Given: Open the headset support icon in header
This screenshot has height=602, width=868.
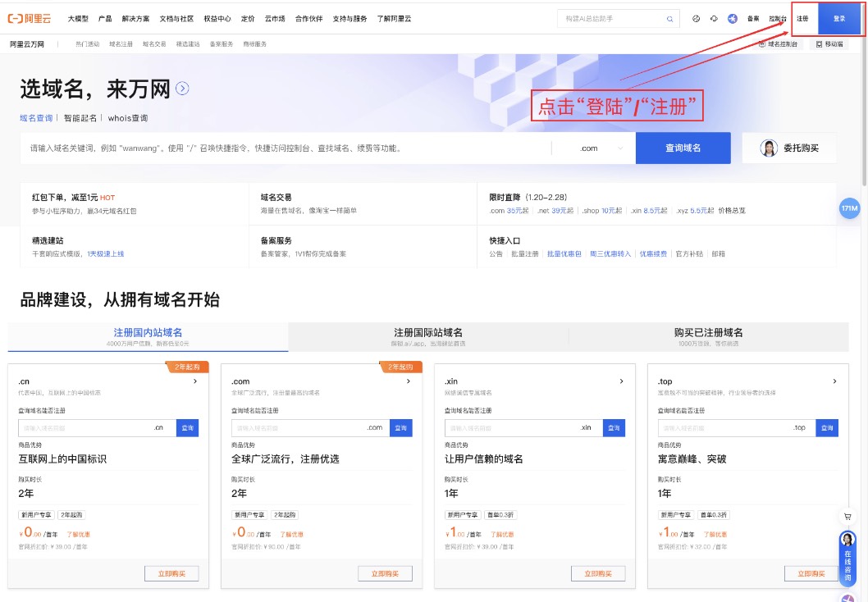Looking at the screenshot, I should (x=714, y=18).
